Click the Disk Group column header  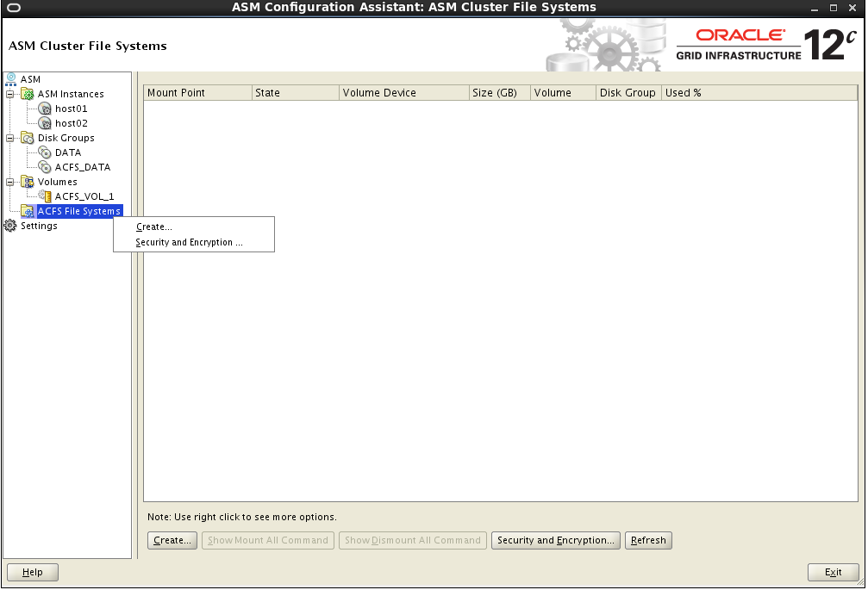629,93
